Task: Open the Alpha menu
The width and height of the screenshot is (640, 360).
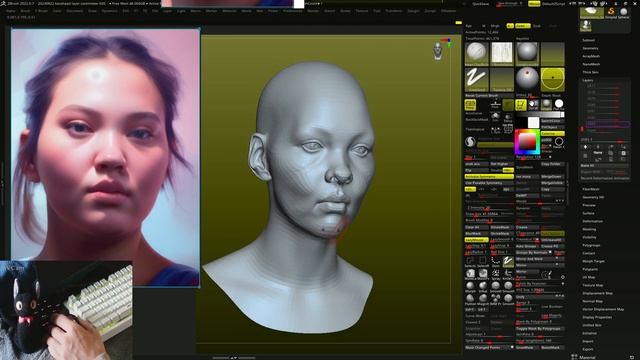Action: pyautogui.click(x=11, y=11)
